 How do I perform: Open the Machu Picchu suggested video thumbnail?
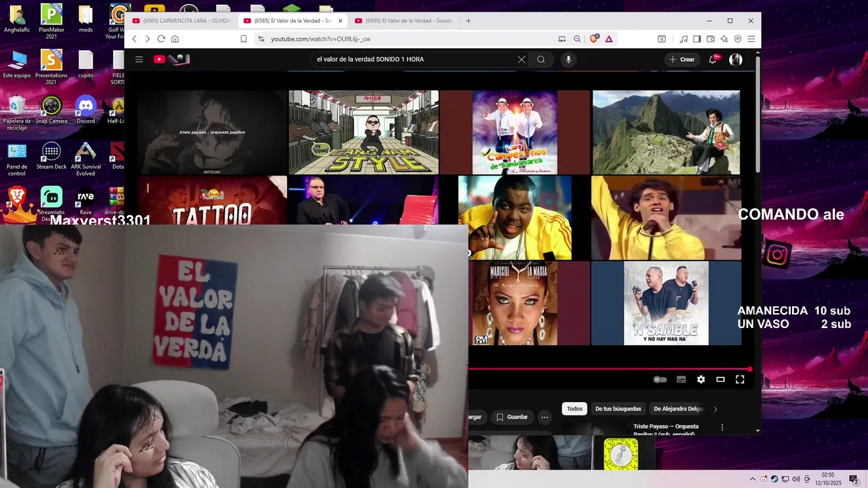(666, 132)
